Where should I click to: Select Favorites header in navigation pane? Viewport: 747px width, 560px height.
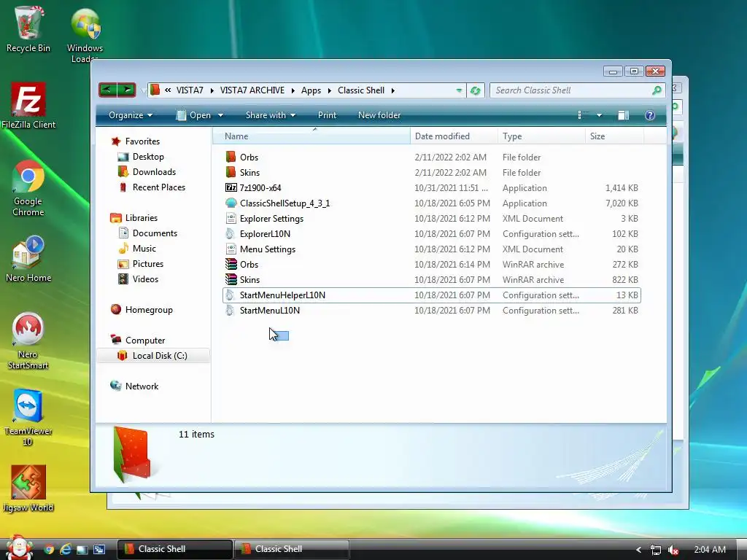(142, 141)
